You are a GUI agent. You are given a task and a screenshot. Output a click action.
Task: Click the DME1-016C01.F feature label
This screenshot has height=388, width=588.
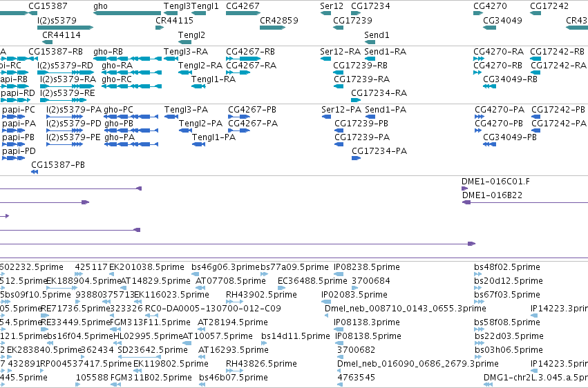pos(495,182)
